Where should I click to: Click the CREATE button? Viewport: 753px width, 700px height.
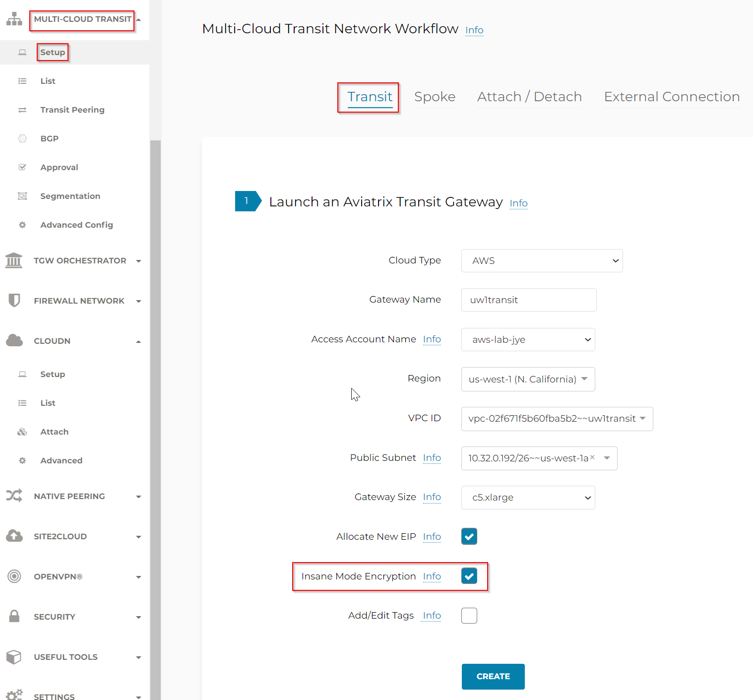point(493,676)
